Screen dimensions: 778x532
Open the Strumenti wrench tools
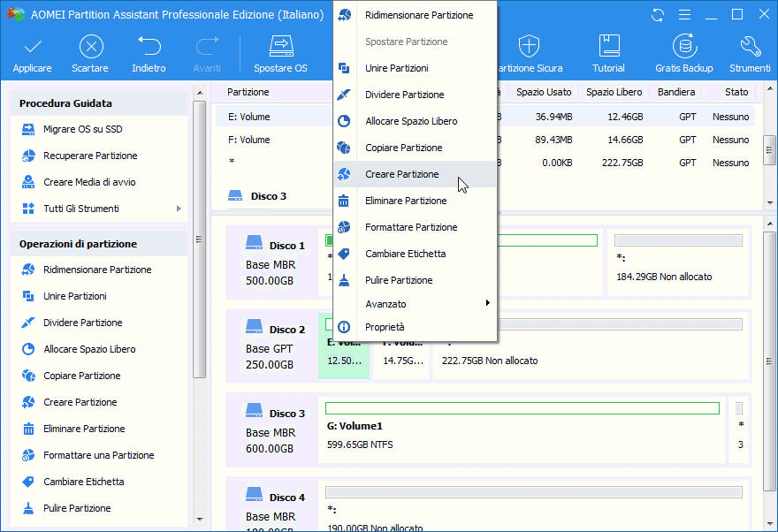tap(750, 54)
